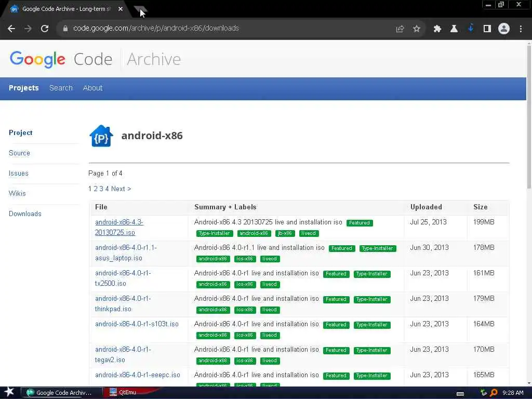Download android-x86-4.0-r1.1-asus_laptop.iso
Screen dimensions: 532x399
(126, 253)
